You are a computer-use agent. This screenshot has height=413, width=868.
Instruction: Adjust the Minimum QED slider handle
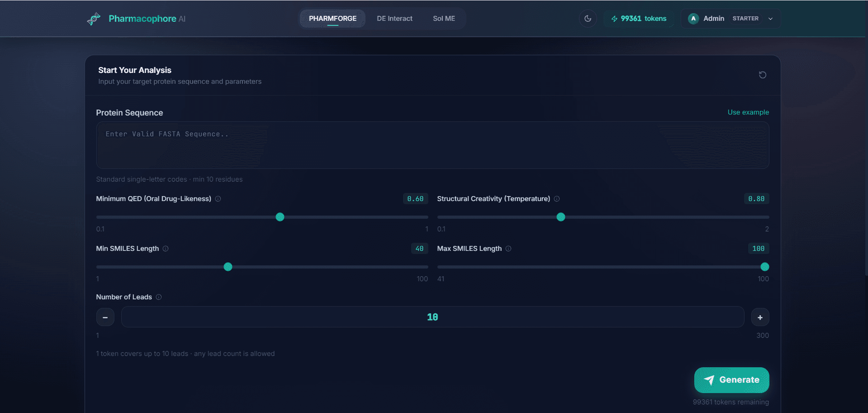pyautogui.click(x=280, y=217)
